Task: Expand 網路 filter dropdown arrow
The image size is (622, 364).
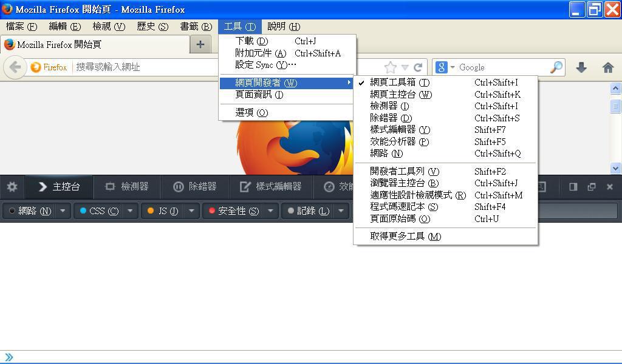Action: [x=63, y=211]
